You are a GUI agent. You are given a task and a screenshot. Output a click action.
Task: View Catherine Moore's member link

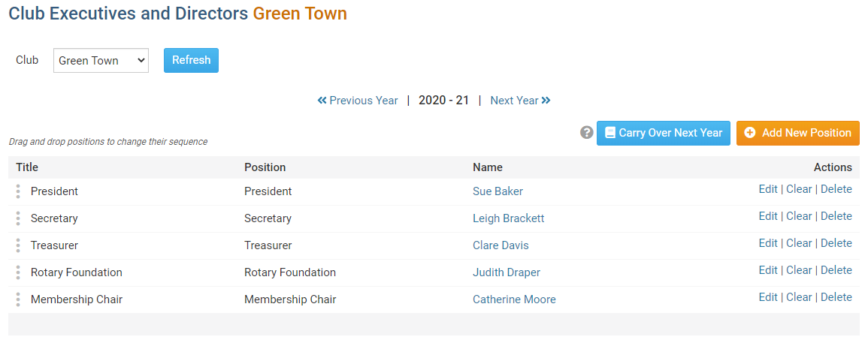(514, 299)
